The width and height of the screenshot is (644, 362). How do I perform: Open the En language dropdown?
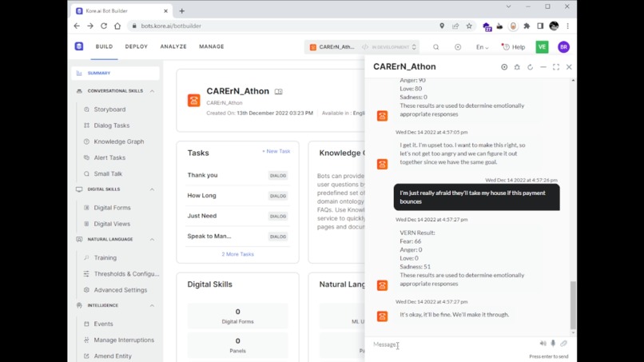[482, 47]
